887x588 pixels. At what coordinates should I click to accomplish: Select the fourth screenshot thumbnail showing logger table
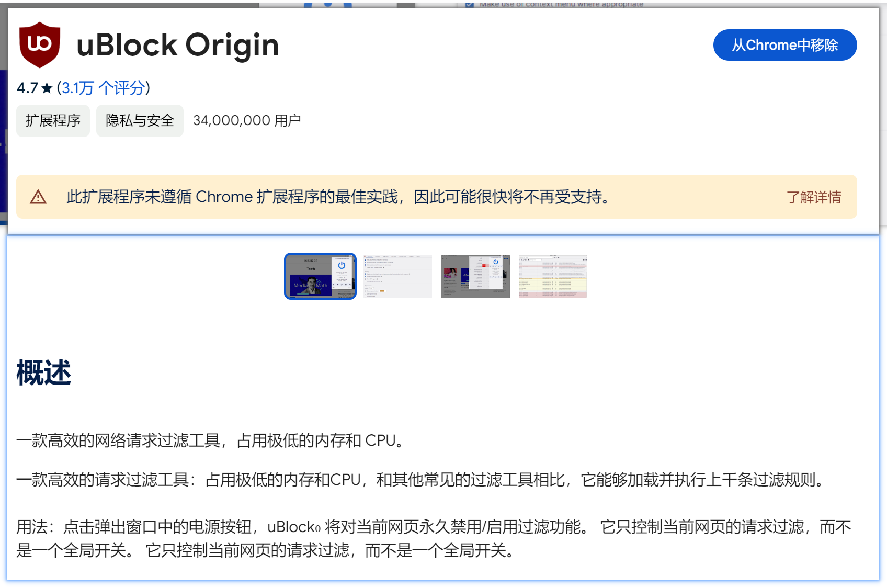click(553, 276)
